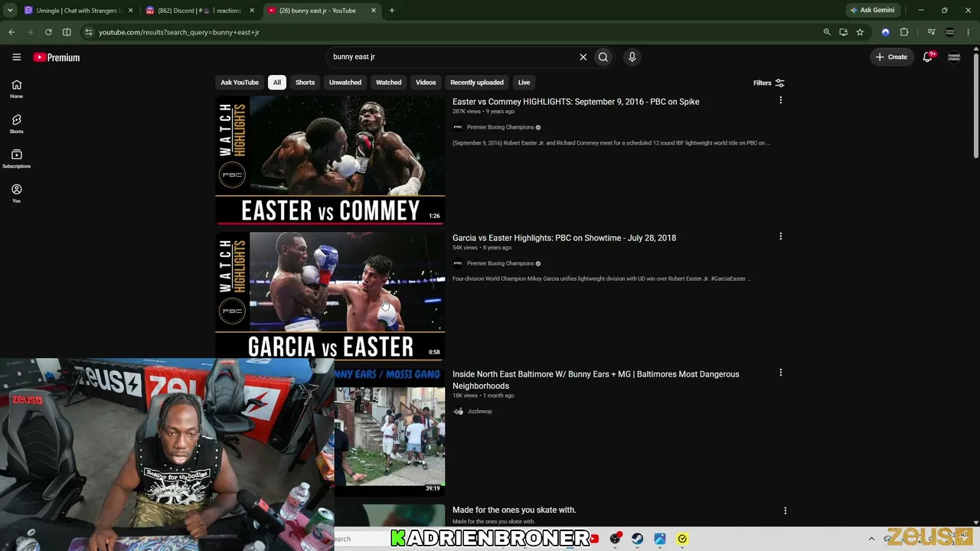Screen dimensions: 980x551
Task: Visit the Jizzlewop channel
Action: point(479,412)
